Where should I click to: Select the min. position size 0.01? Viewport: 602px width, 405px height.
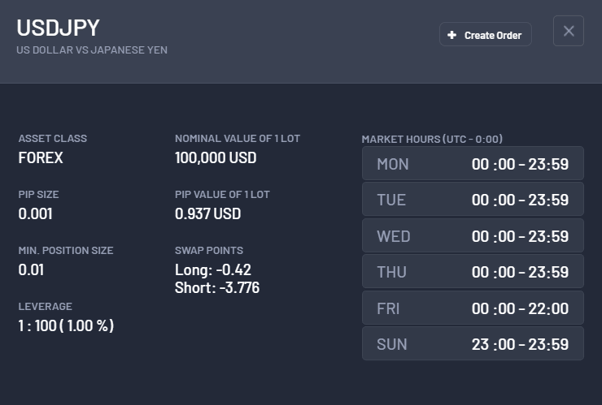tap(32, 270)
